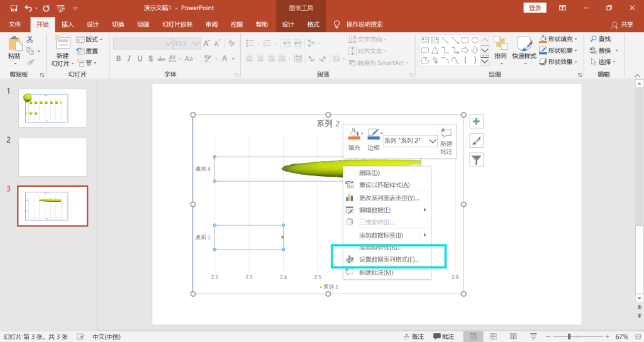This screenshot has width=644, height=342.
Task: Click the New Slide (新建幻灯片) icon
Action: point(62,43)
